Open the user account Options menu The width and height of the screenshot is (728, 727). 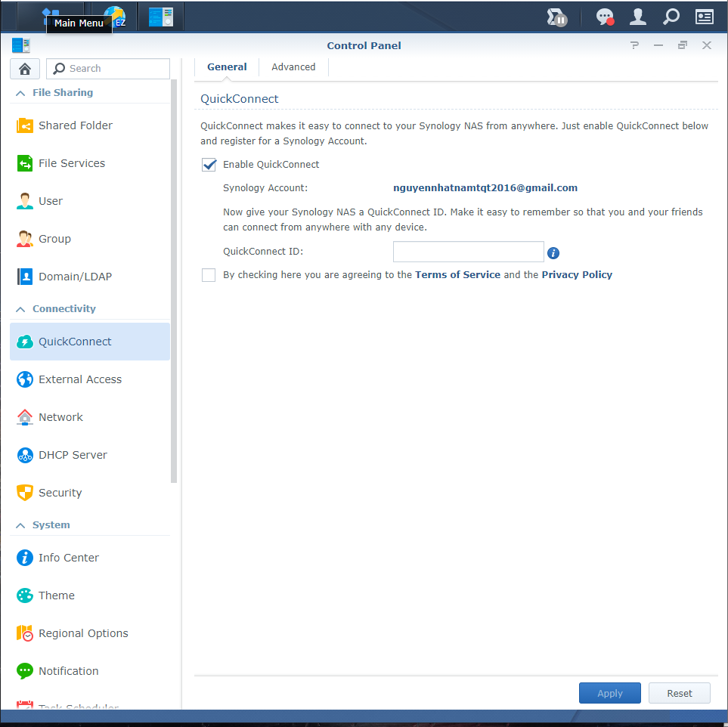637,16
